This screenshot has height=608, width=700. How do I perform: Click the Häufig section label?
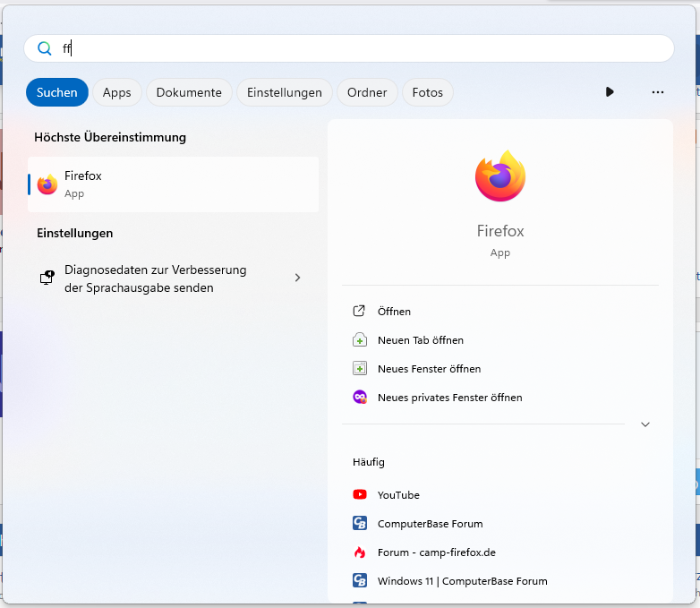pos(368,462)
